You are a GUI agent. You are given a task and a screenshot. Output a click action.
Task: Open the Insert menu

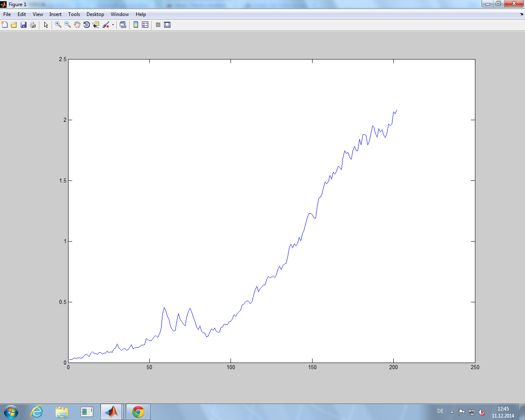pos(55,14)
